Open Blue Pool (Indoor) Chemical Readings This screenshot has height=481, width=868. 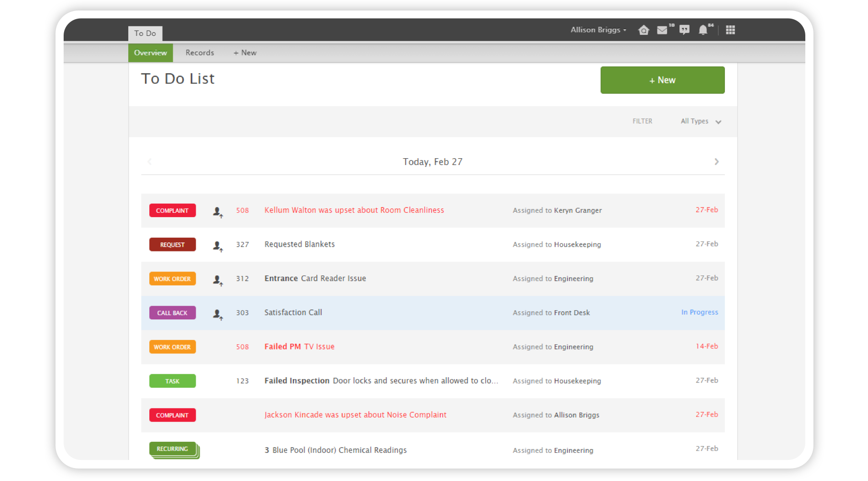335,450
